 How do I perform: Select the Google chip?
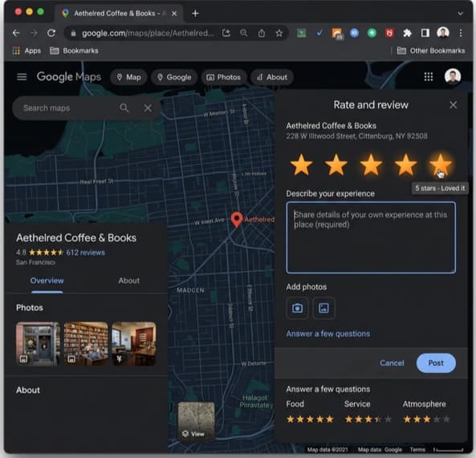(x=174, y=77)
